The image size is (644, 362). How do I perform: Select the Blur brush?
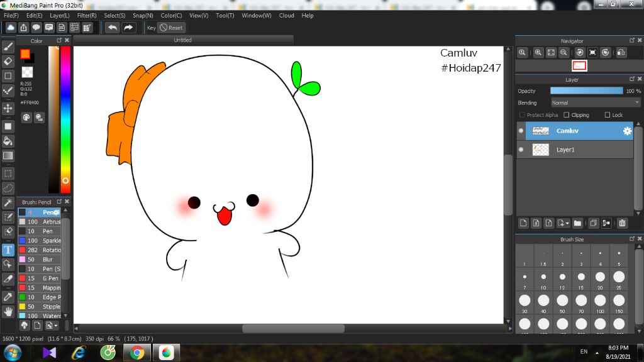click(x=40, y=260)
